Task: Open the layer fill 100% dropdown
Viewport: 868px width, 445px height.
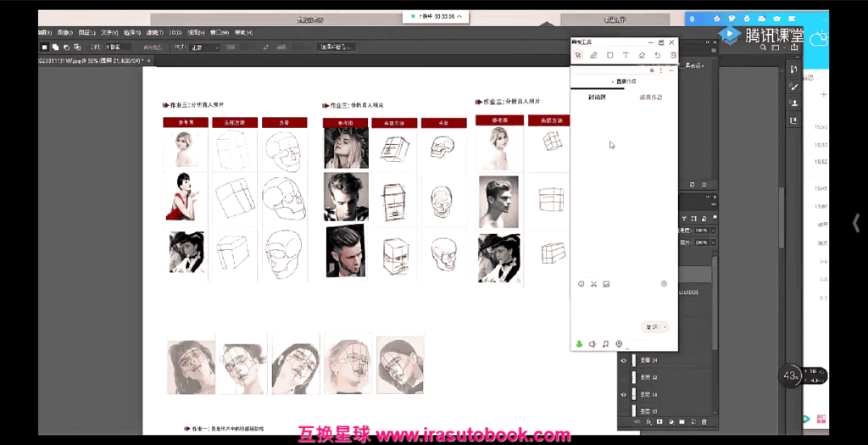Action: [x=713, y=242]
